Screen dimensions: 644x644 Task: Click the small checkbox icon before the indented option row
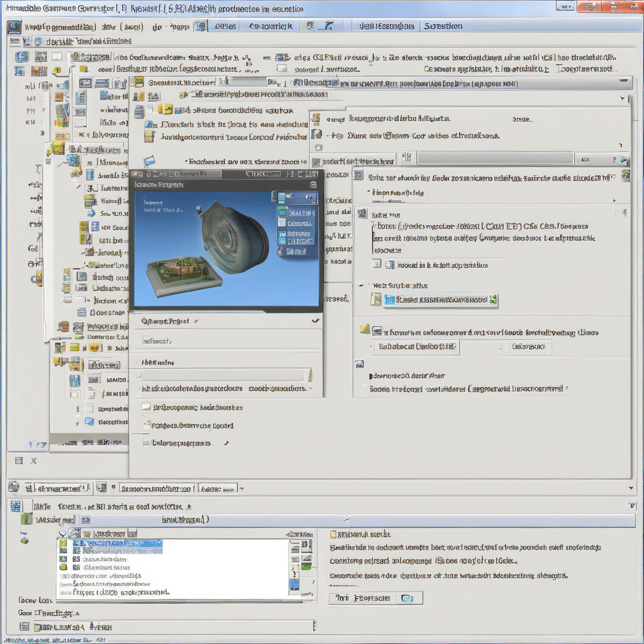pyautogui.click(x=377, y=264)
